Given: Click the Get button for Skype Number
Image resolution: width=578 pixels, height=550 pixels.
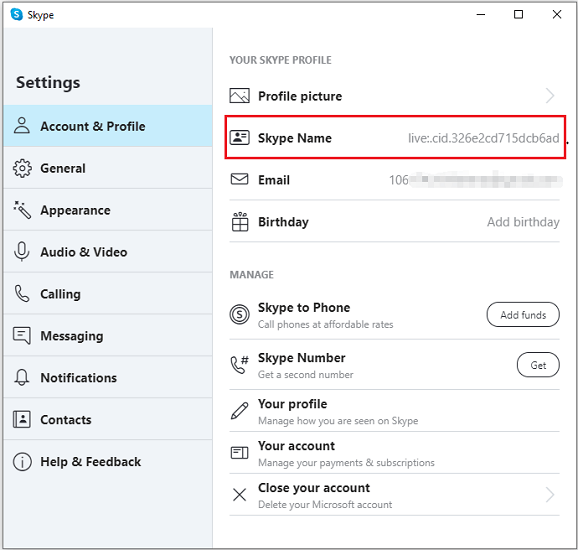Looking at the screenshot, I should 538,365.
